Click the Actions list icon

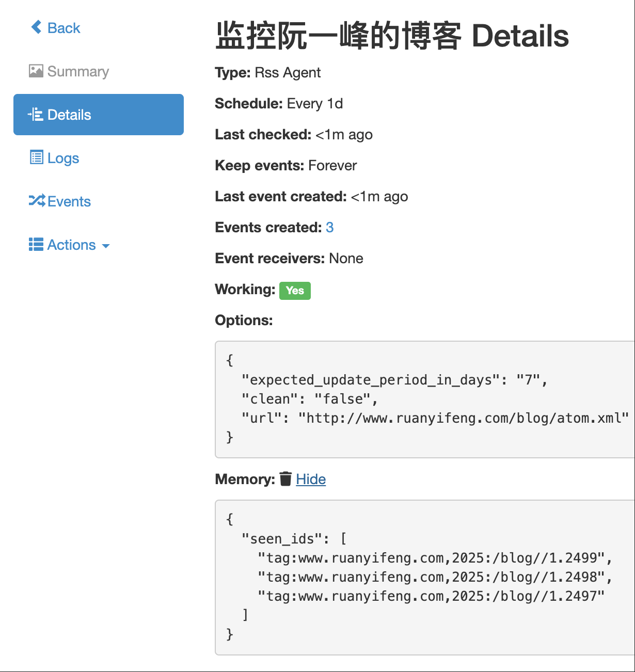[x=36, y=244]
